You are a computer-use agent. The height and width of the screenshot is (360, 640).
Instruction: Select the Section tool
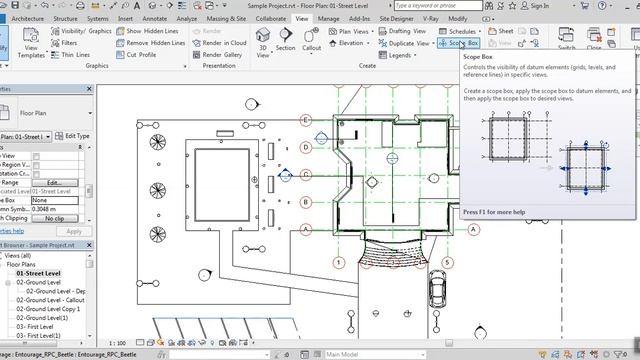pyautogui.click(x=285, y=39)
